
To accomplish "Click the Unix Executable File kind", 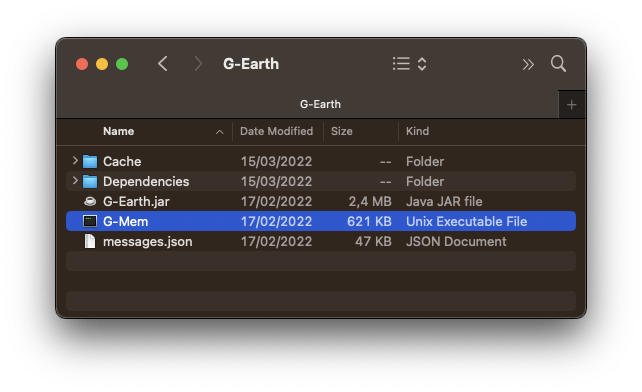I will tap(466, 222).
